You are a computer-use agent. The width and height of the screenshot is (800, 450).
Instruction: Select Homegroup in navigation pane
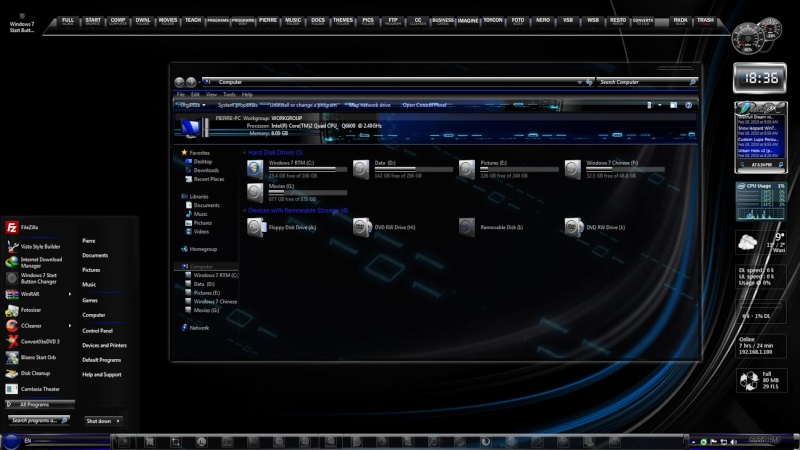tap(199, 249)
